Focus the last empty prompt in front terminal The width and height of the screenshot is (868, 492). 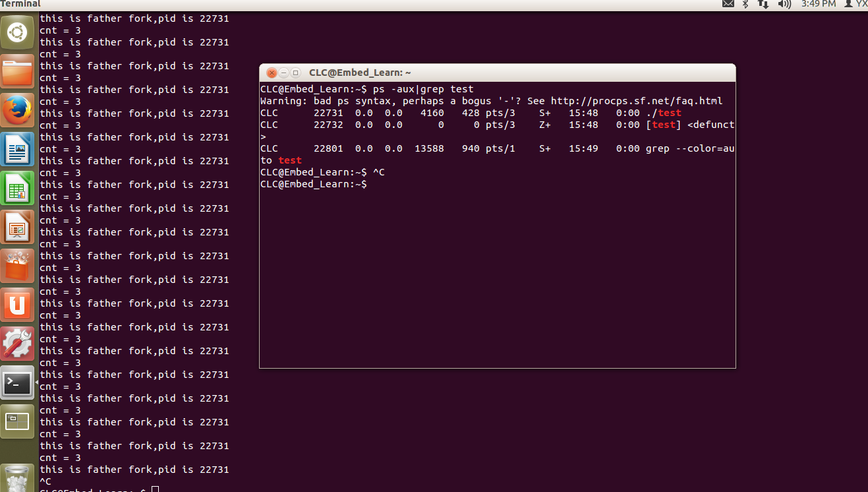point(314,184)
